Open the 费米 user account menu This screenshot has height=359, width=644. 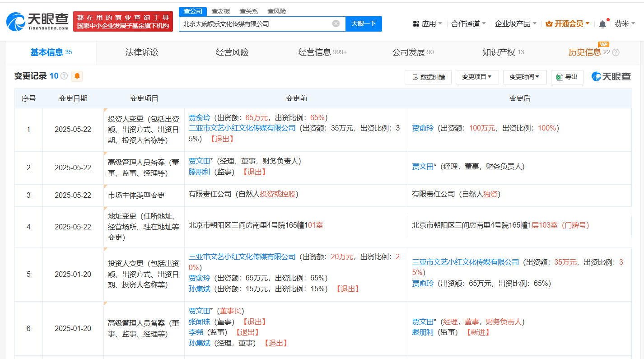click(x=625, y=23)
